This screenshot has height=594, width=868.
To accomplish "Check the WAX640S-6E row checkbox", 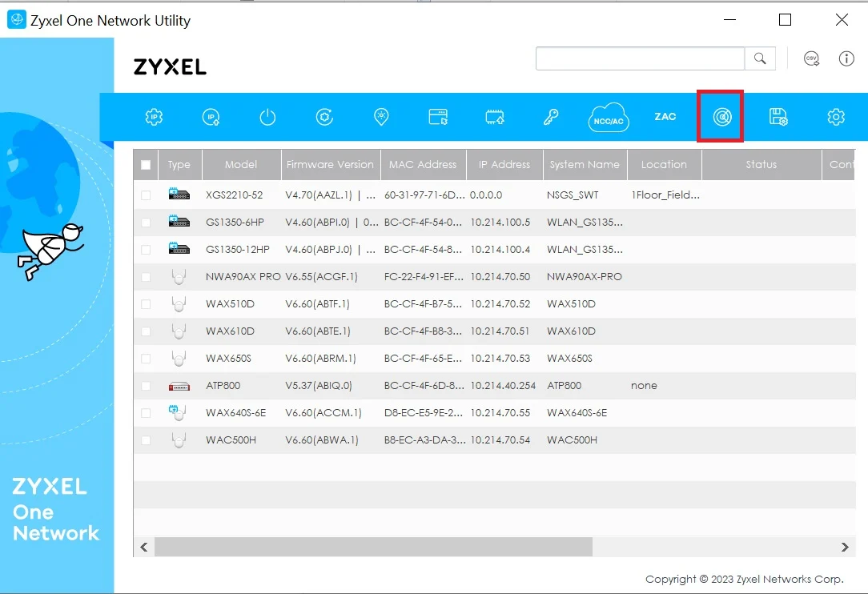I will (146, 412).
